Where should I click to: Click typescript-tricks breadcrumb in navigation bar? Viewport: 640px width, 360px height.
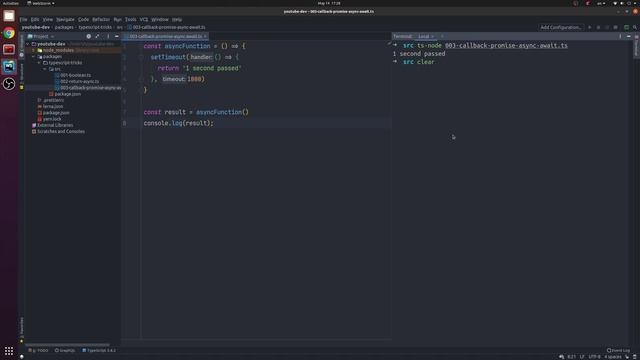point(95,27)
